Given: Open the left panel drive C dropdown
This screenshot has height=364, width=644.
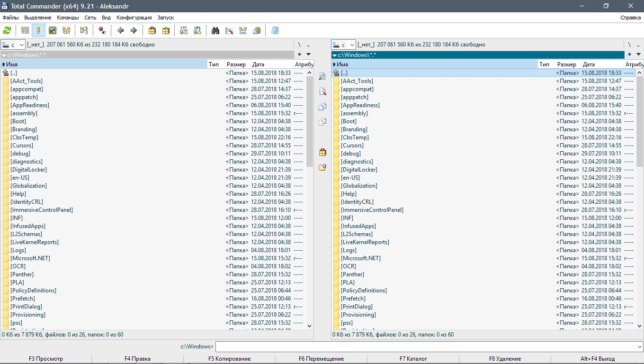Looking at the screenshot, I should pyautogui.click(x=13, y=45).
